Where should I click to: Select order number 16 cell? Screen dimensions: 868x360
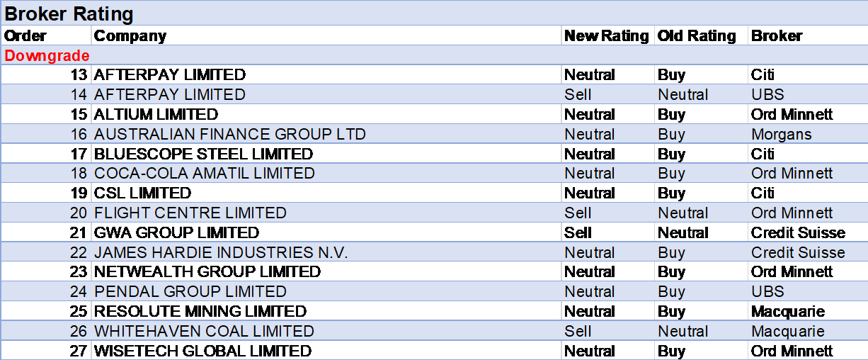[79, 135]
